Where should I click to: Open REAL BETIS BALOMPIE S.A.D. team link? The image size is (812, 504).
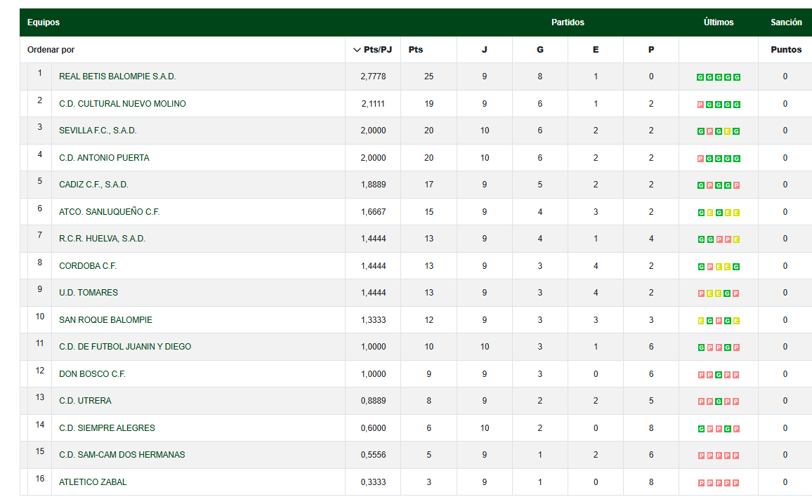tap(117, 77)
